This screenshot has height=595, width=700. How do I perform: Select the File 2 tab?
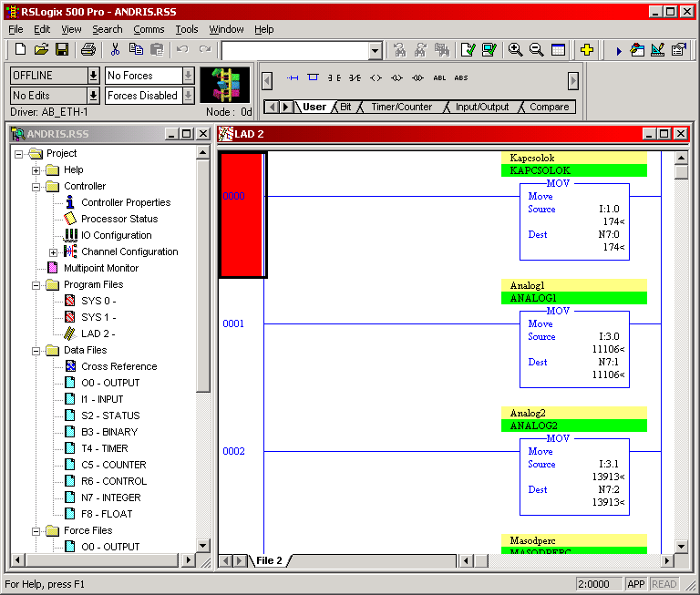tap(269, 560)
